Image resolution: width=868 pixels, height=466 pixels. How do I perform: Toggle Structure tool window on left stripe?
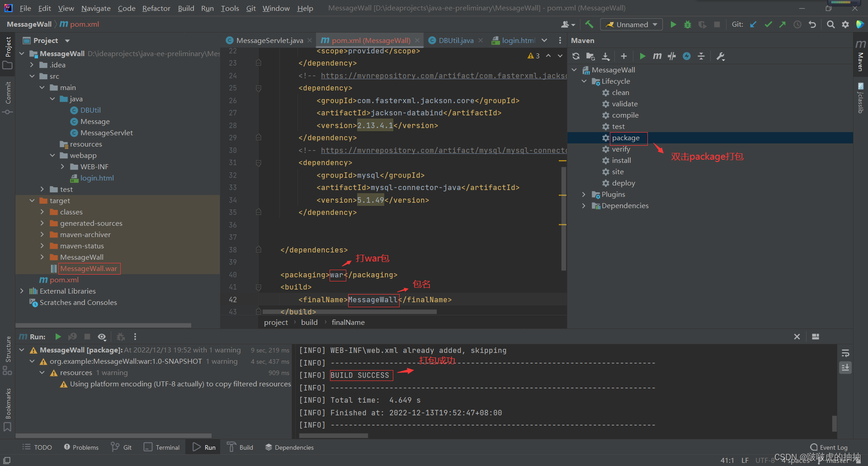(x=8, y=356)
